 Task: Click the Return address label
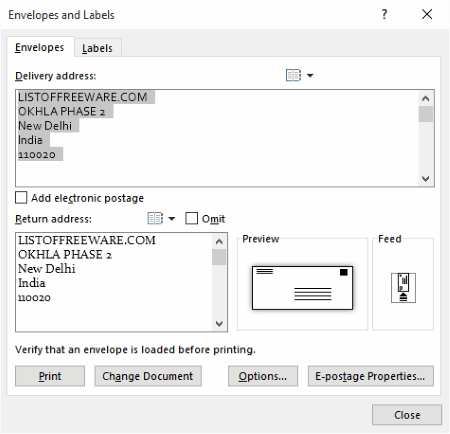[x=53, y=219]
